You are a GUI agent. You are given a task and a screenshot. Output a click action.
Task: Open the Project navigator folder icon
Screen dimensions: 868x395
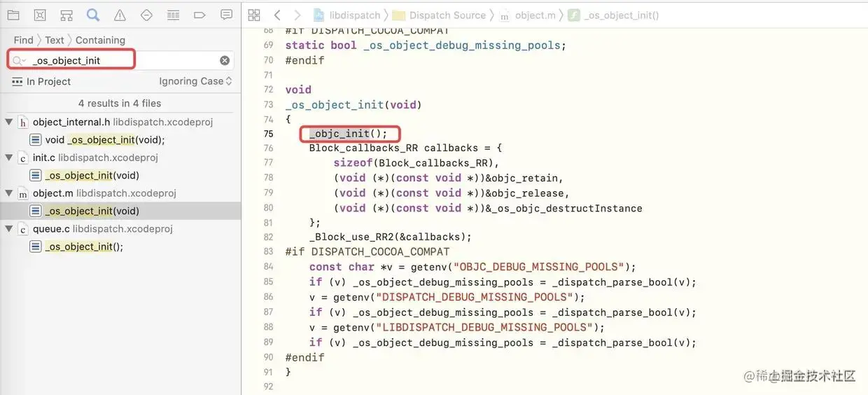13,15
